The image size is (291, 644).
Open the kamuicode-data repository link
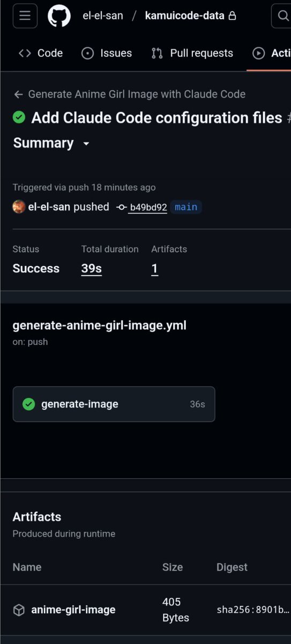[x=185, y=16]
